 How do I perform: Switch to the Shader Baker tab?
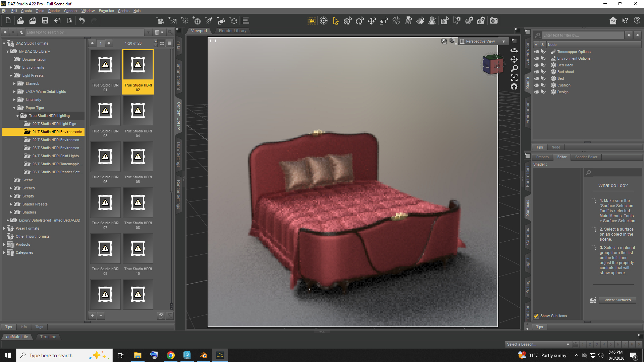tap(586, 157)
